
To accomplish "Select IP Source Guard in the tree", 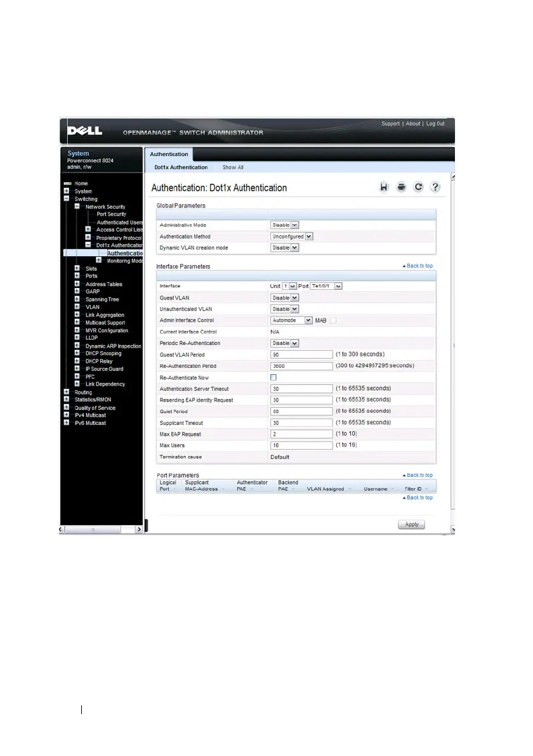I will point(104,369).
